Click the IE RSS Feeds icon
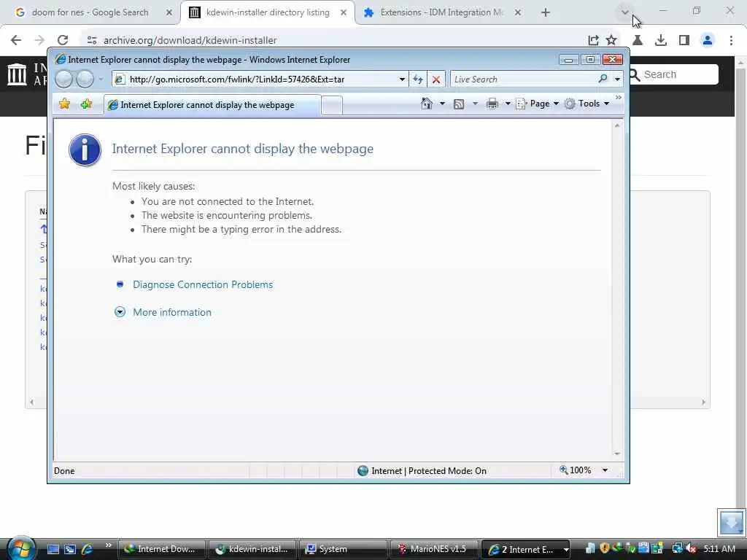Viewport: 747px width, 560px height. pos(459,104)
